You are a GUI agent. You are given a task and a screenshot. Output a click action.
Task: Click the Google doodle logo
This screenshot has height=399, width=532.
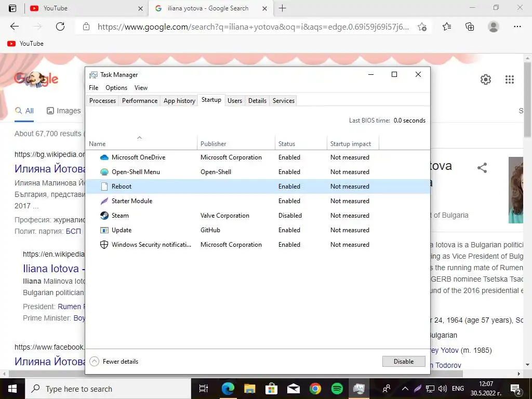[36, 79]
